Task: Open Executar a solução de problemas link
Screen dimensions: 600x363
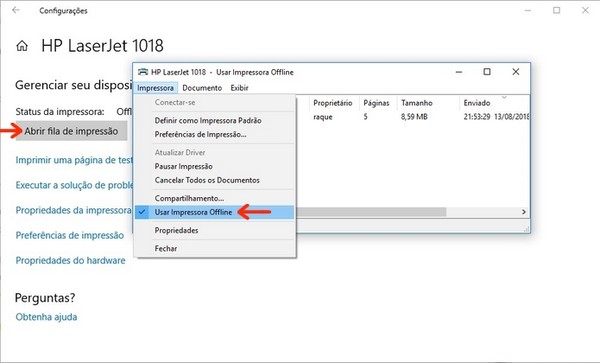Action: [x=74, y=185]
